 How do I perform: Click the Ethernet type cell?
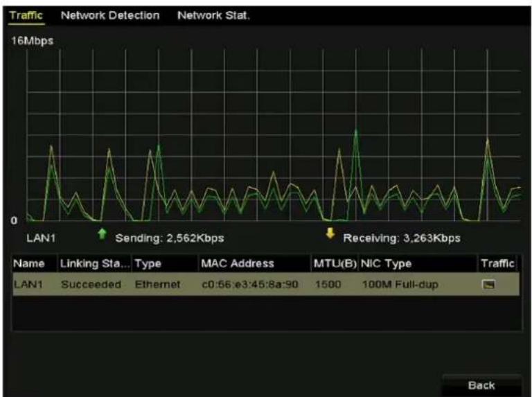(x=157, y=284)
